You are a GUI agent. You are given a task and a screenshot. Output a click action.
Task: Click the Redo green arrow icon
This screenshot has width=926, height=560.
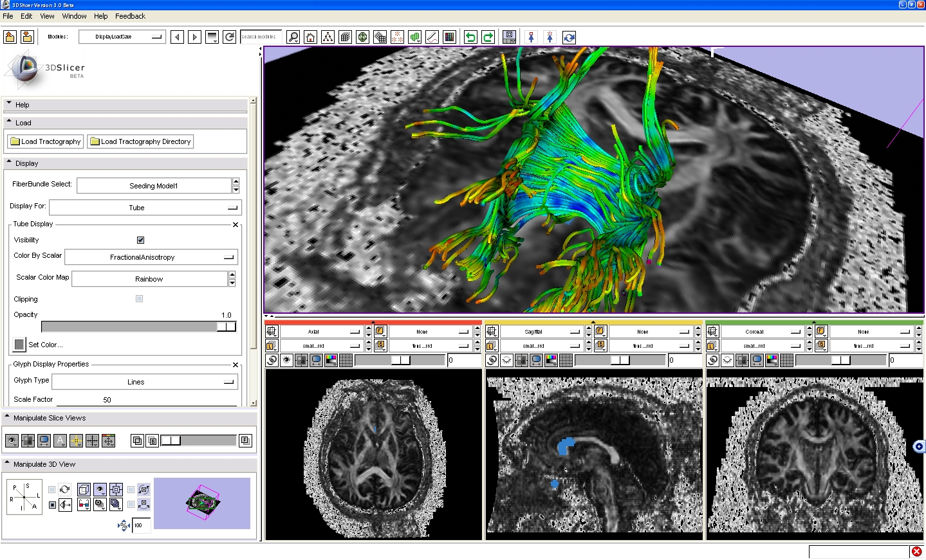pos(488,37)
